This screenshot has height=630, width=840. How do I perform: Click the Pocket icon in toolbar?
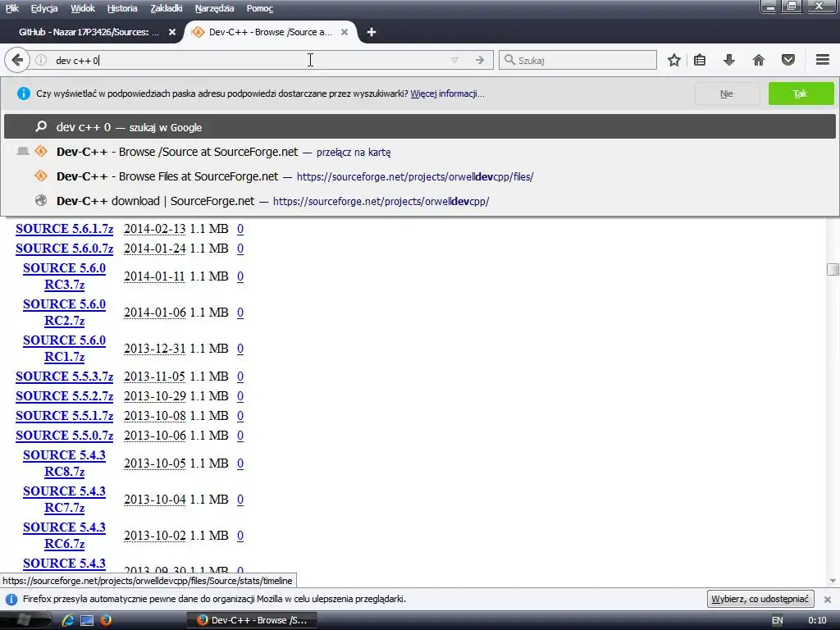point(788,60)
